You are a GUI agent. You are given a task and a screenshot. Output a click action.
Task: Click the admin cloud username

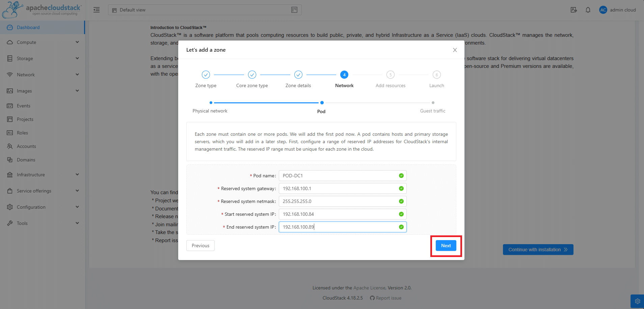tap(623, 10)
